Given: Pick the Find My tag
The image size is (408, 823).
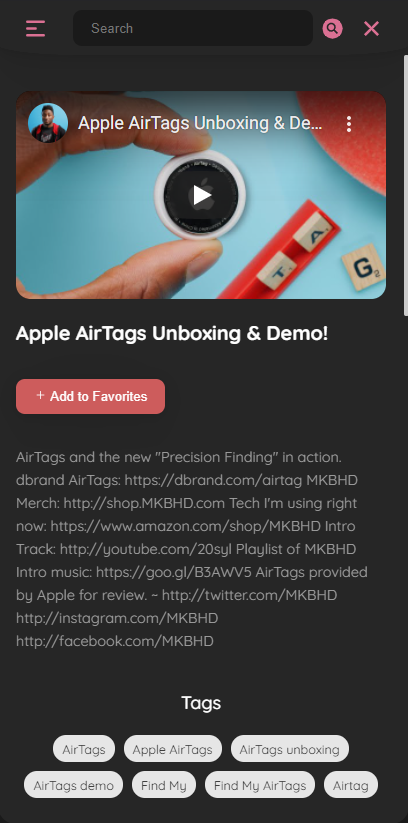Looking at the screenshot, I should coord(164,785).
